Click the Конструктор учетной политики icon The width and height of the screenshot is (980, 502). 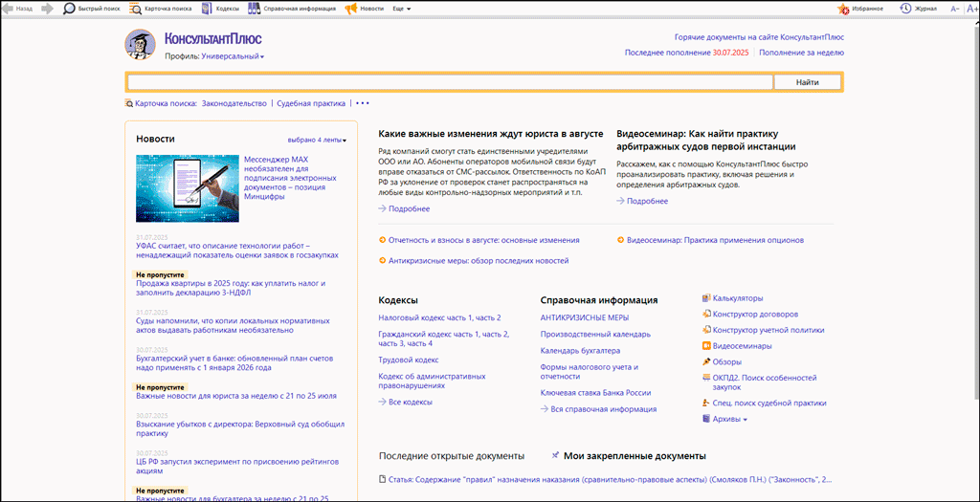click(x=706, y=330)
